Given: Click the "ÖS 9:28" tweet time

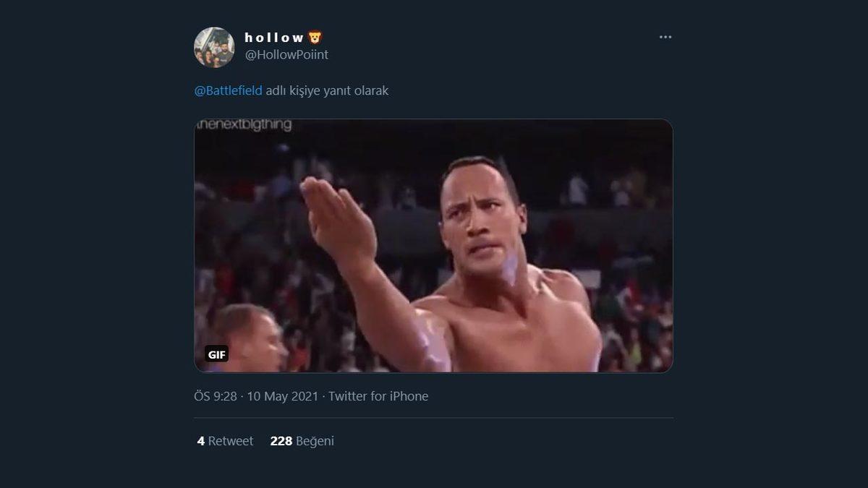Looking at the screenshot, I should (216, 396).
